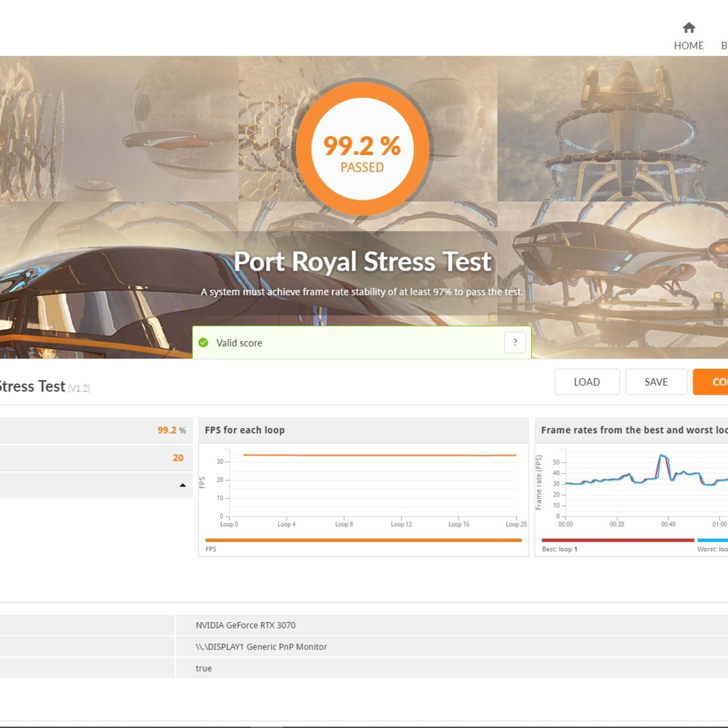This screenshot has height=728, width=728.
Task: Click the orange button right of SAVE
Action: click(x=711, y=382)
